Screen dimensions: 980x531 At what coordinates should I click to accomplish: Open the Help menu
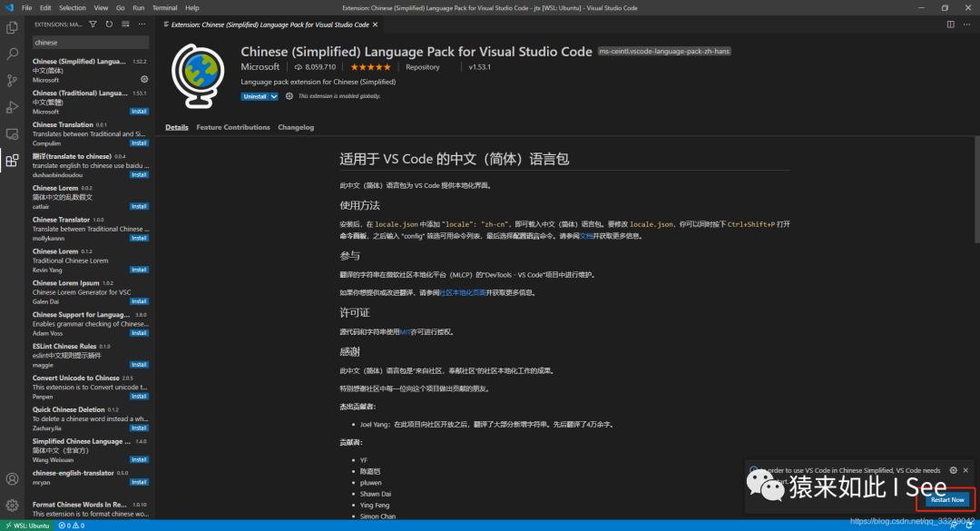click(191, 8)
